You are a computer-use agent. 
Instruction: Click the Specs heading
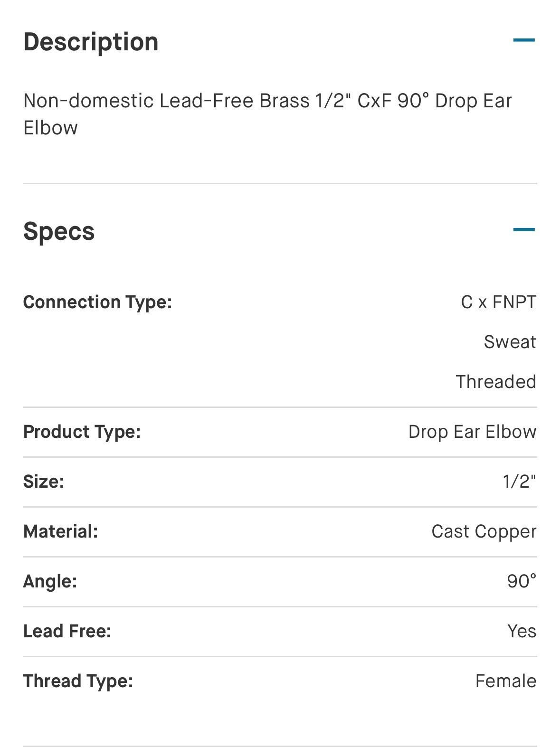click(x=59, y=232)
